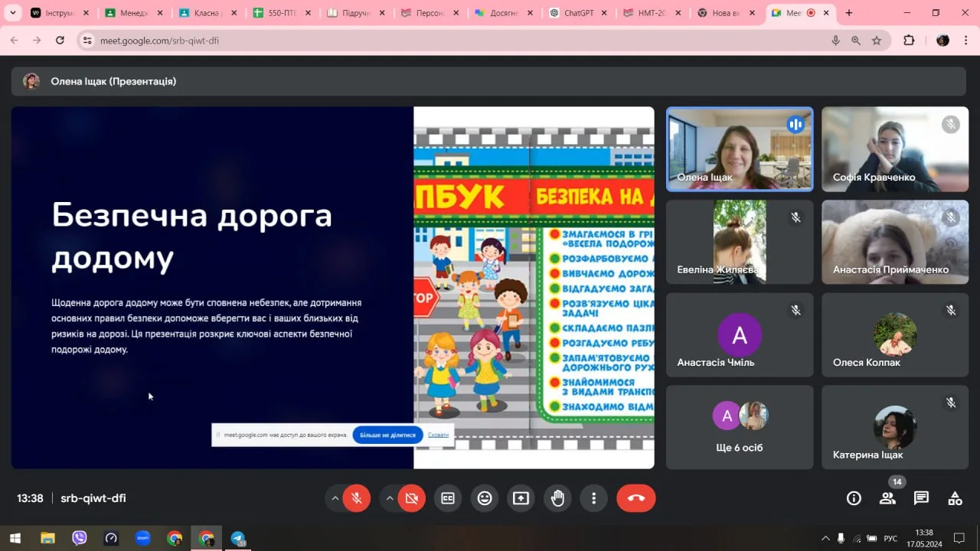980x551 pixels.
Task: Select Софія Кравченко video tile
Action: coord(895,148)
